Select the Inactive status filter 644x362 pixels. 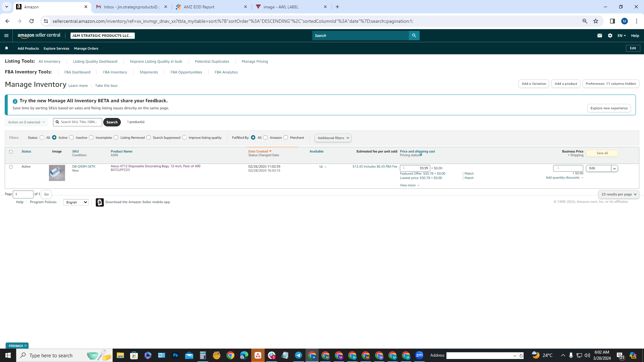[71, 137]
